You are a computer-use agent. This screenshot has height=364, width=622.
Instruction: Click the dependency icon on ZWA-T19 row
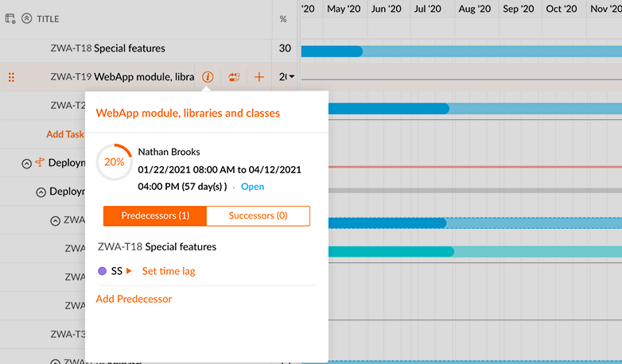234,77
